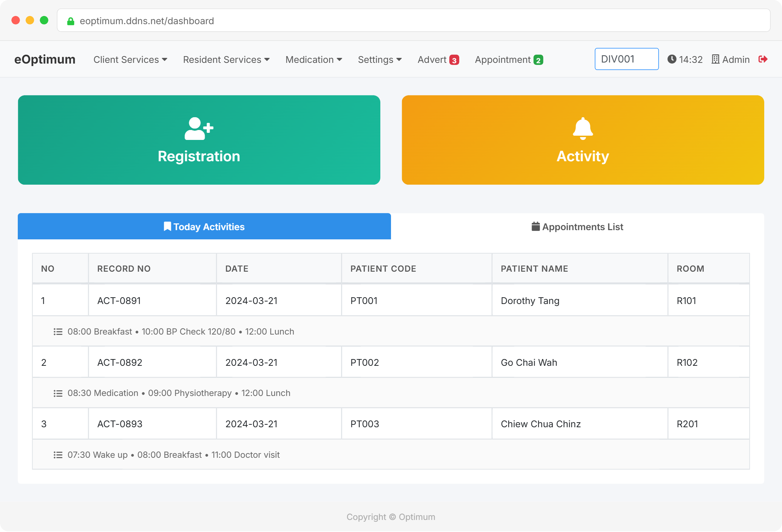The height and width of the screenshot is (532, 782).
Task: Click the list icon beside Chiew Chua Chinz's schedule
Action: [58, 455]
